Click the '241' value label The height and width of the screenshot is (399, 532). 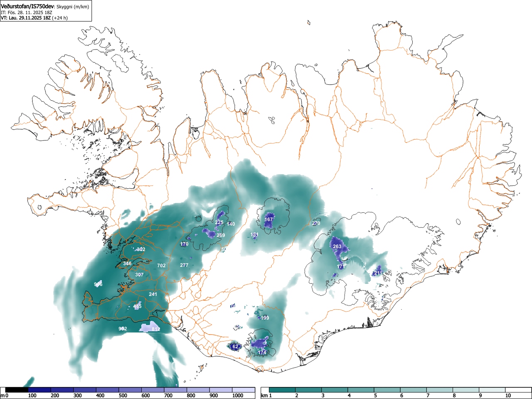tap(153, 294)
